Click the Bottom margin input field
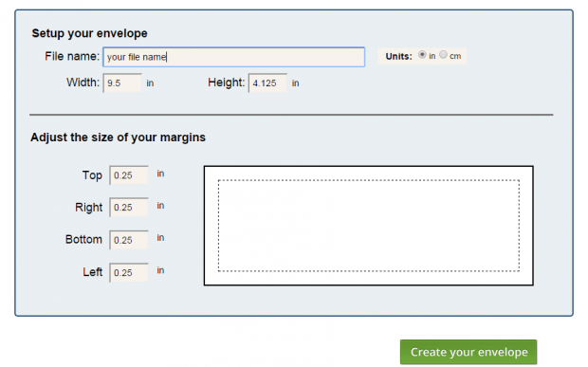This screenshot has height=367, width=588. (x=129, y=240)
